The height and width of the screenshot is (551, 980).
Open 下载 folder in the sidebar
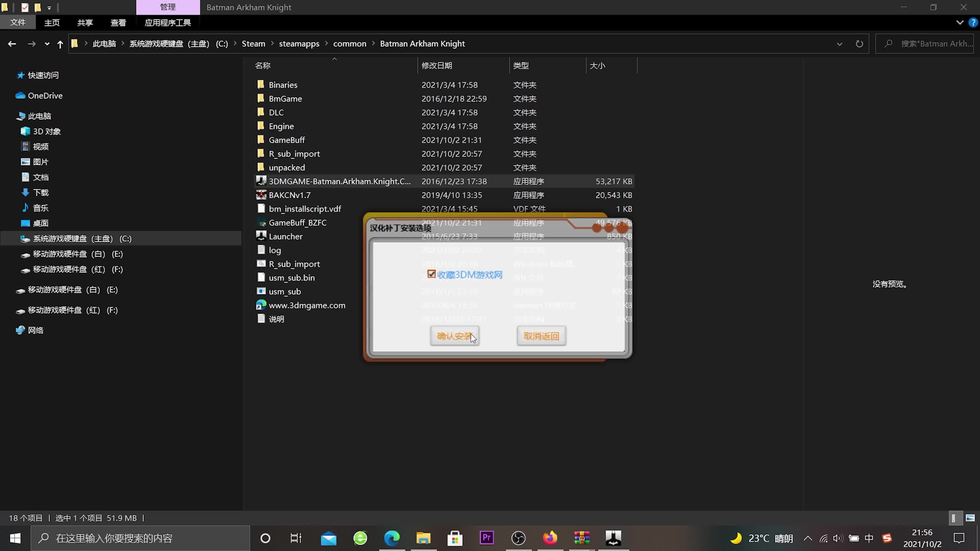point(40,192)
